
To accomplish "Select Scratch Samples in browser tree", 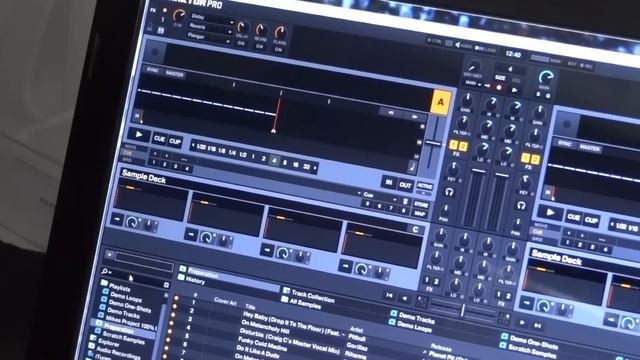I will point(123,338).
